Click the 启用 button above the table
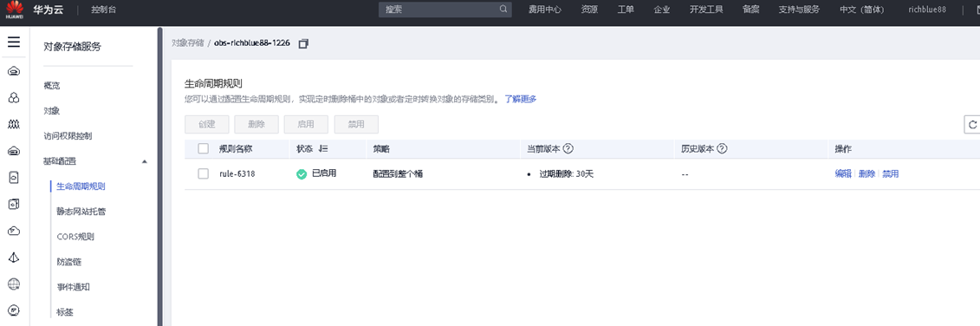 coord(306,124)
